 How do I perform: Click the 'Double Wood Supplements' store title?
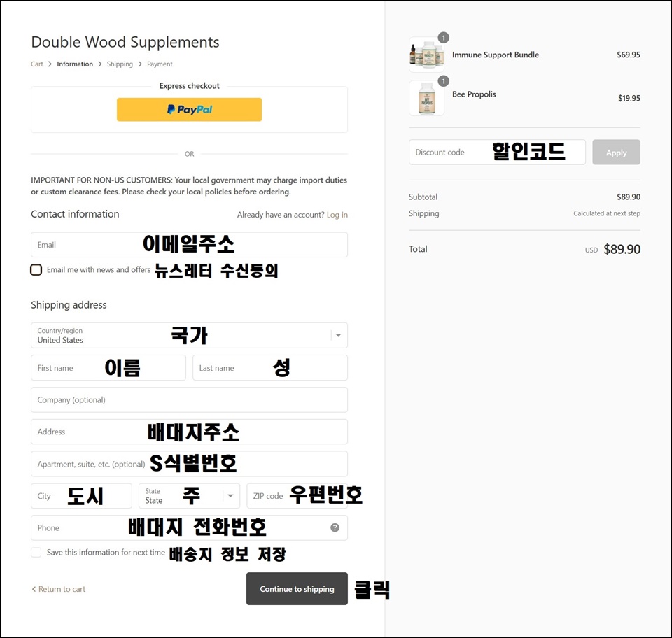125,42
